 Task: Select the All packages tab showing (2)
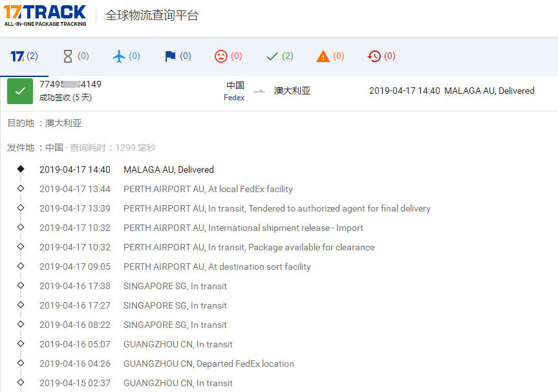tap(25, 56)
